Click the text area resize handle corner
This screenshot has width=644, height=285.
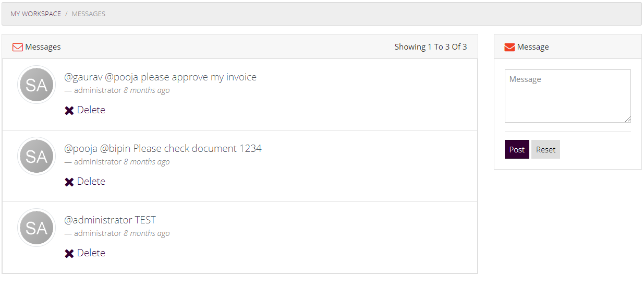point(627,119)
